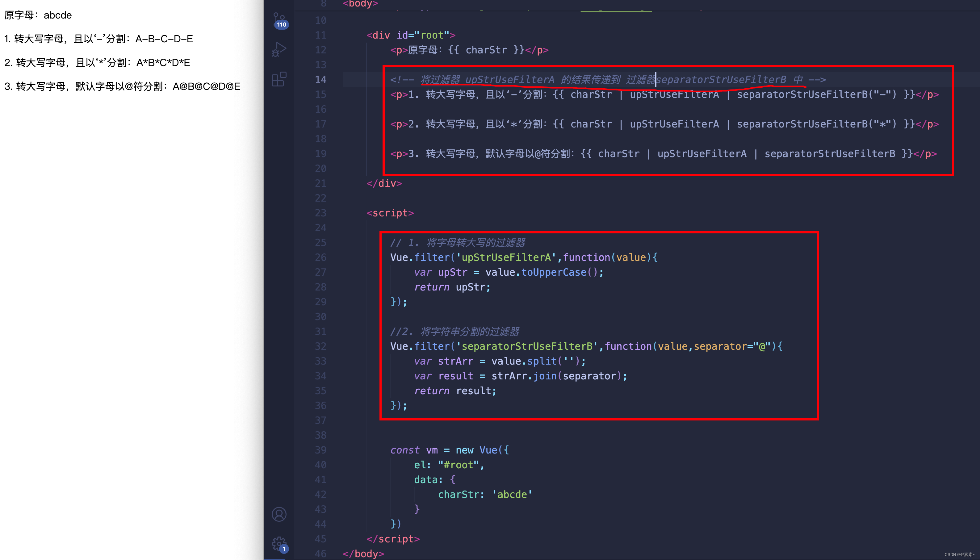The height and width of the screenshot is (560, 980).
Task: Open the Run and Debug view
Action: point(279,49)
